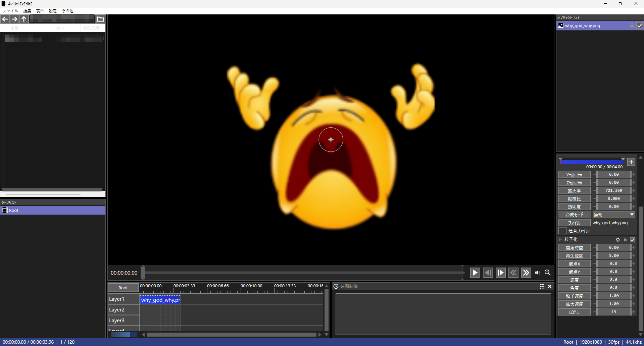This screenshot has height=346, width=644.
Task: Open the 合成モード dropdown showing 通常
Action: (614, 215)
